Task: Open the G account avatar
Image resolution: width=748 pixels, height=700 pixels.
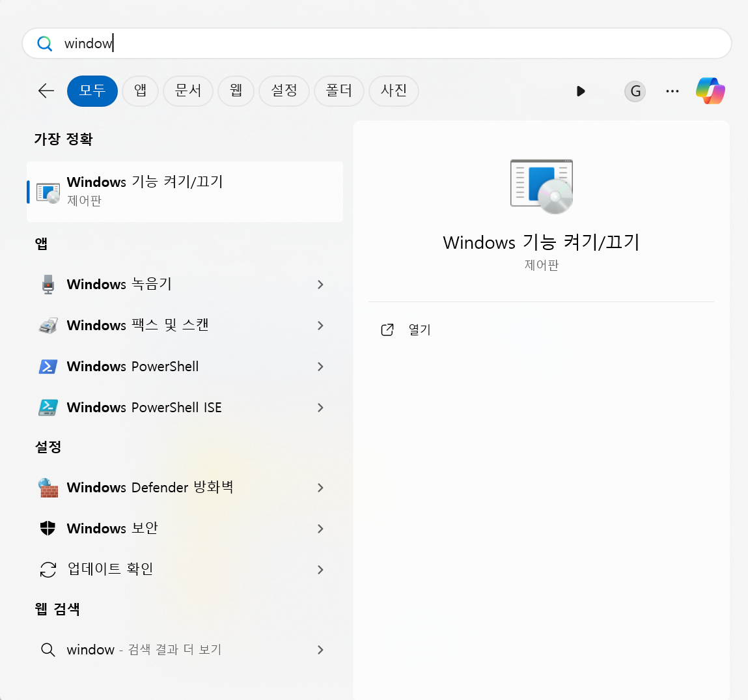Action: click(x=635, y=91)
